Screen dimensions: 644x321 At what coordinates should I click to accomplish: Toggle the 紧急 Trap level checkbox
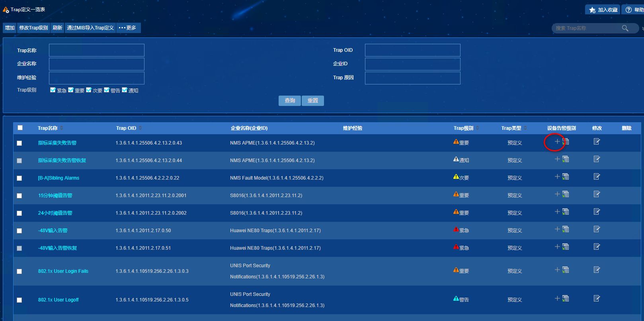(x=53, y=90)
